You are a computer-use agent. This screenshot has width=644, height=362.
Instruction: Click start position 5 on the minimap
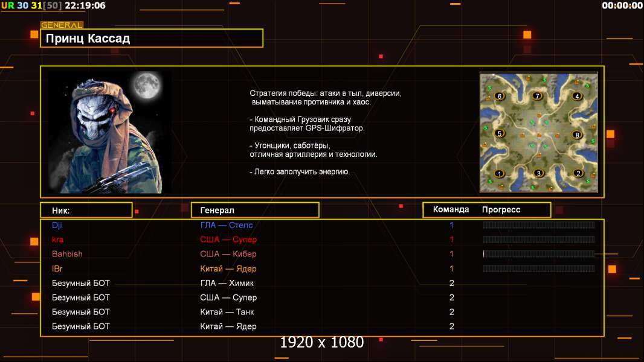499,133
